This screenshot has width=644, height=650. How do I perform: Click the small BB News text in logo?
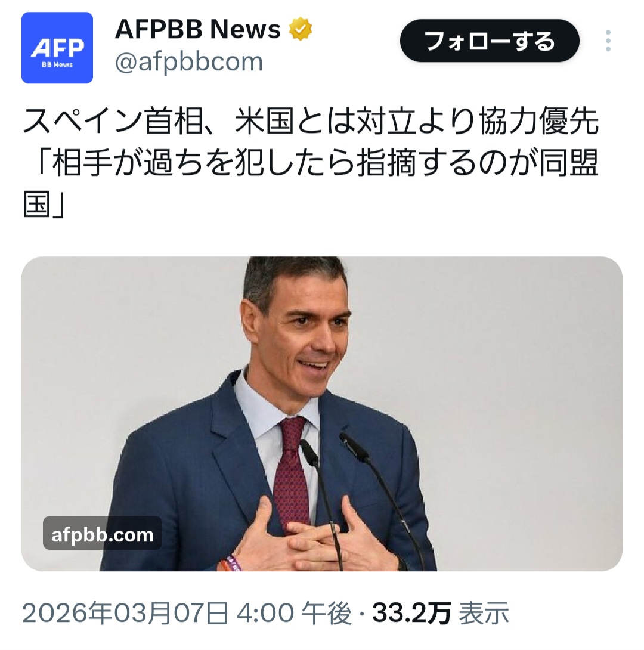(x=57, y=64)
